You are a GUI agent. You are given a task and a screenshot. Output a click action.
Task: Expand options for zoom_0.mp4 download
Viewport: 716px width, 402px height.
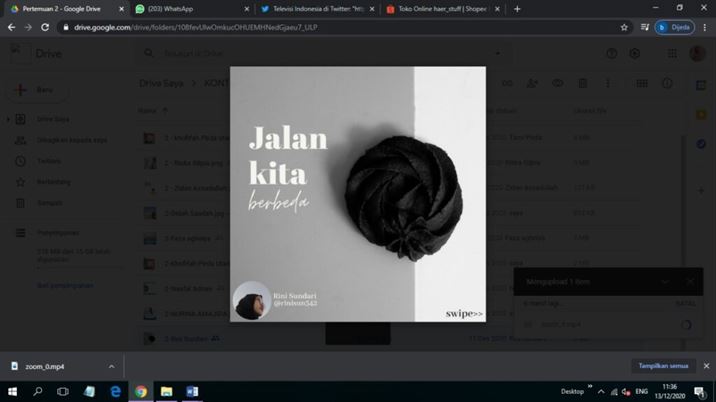tap(111, 367)
